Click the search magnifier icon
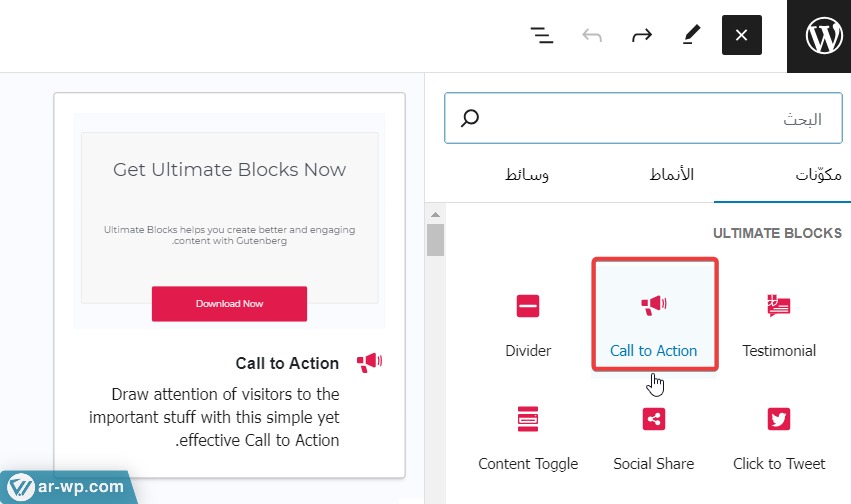This screenshot has height=504, width=851. (x=469, y=119)
